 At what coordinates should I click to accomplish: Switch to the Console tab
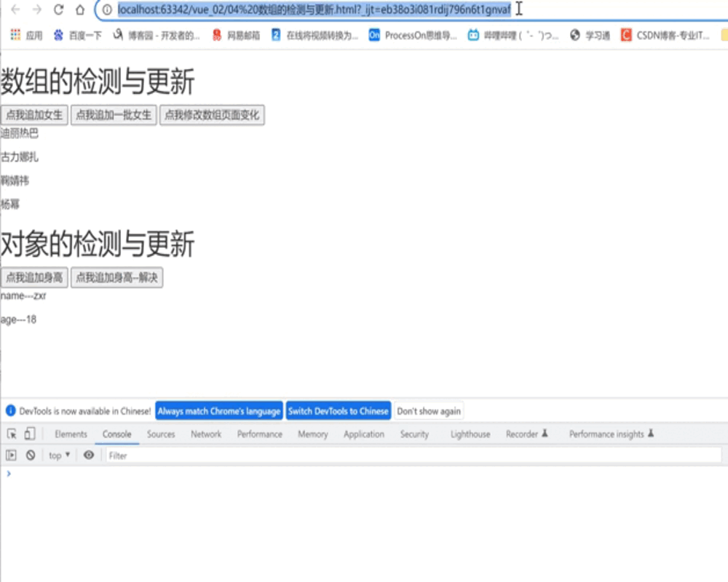pyautogui.click(x=117, y=434)
